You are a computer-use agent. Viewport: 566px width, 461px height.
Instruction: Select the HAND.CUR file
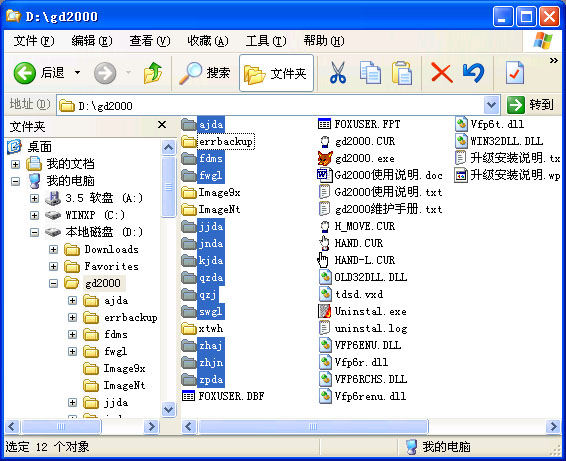[359, 243]
